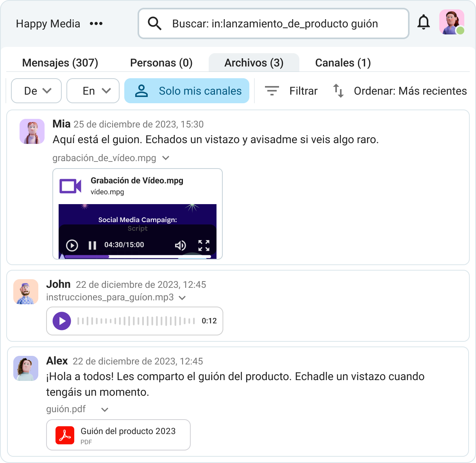
Task: Open the PDF icon for Guión del producto 2023
Action: coord(65,435)
